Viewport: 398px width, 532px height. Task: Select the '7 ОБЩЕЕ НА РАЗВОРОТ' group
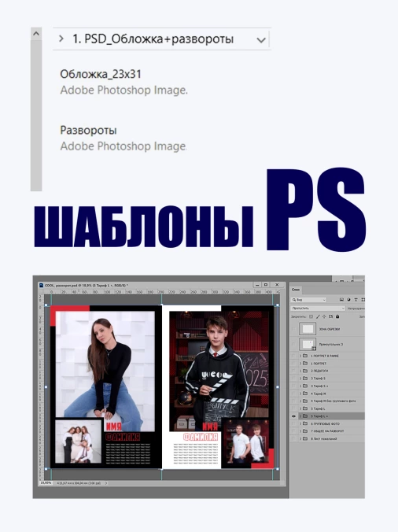[x=328, y=431]
